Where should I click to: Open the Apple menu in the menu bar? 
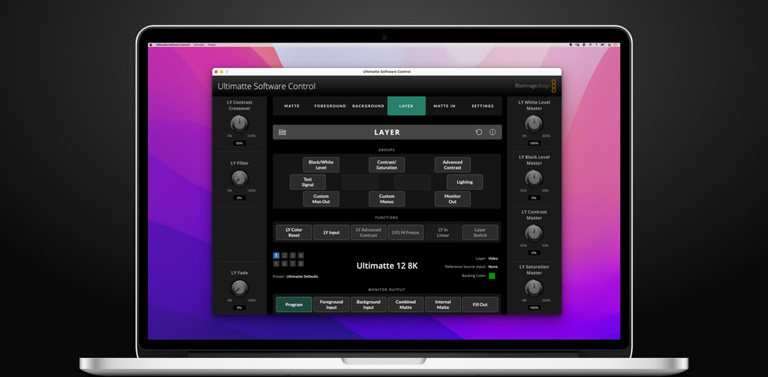(152, 45)
